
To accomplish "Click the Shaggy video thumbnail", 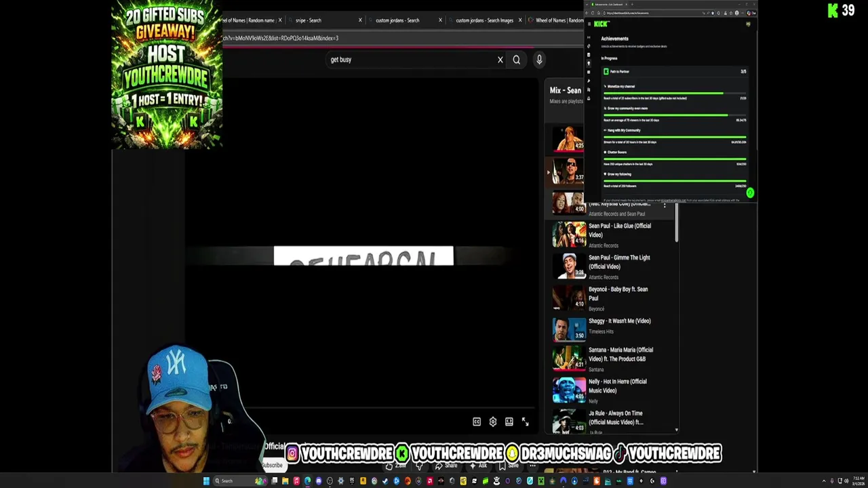I will [x=568, y=329].
